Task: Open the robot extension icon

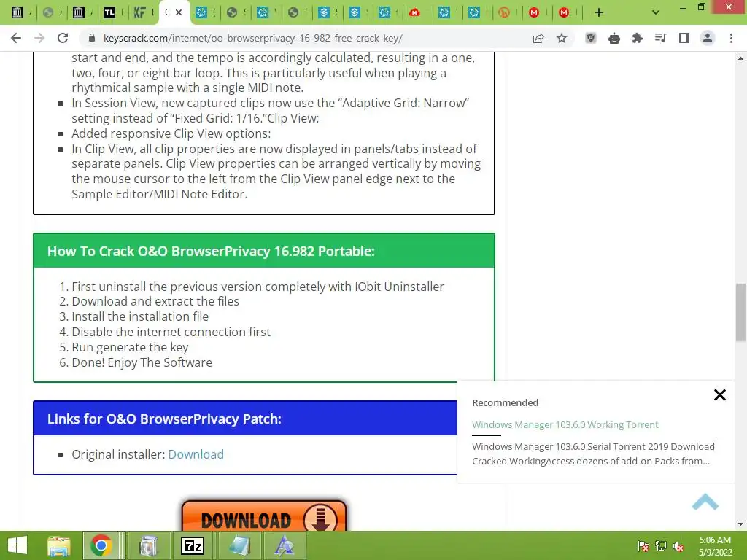Action: (x=614, y=38)
